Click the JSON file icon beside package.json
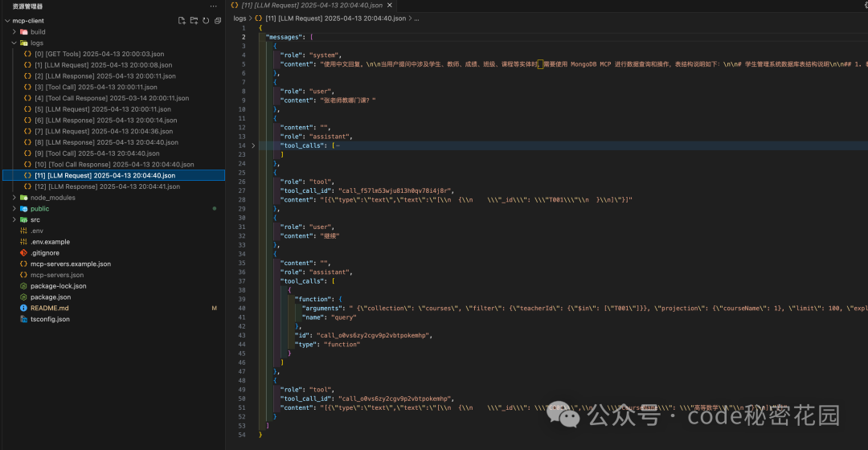 pos(23,297)
